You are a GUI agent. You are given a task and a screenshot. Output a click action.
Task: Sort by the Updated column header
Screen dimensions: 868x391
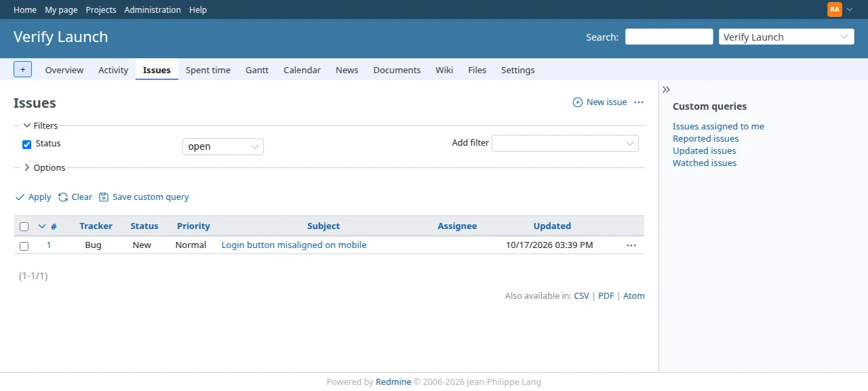tap(552, 226)
